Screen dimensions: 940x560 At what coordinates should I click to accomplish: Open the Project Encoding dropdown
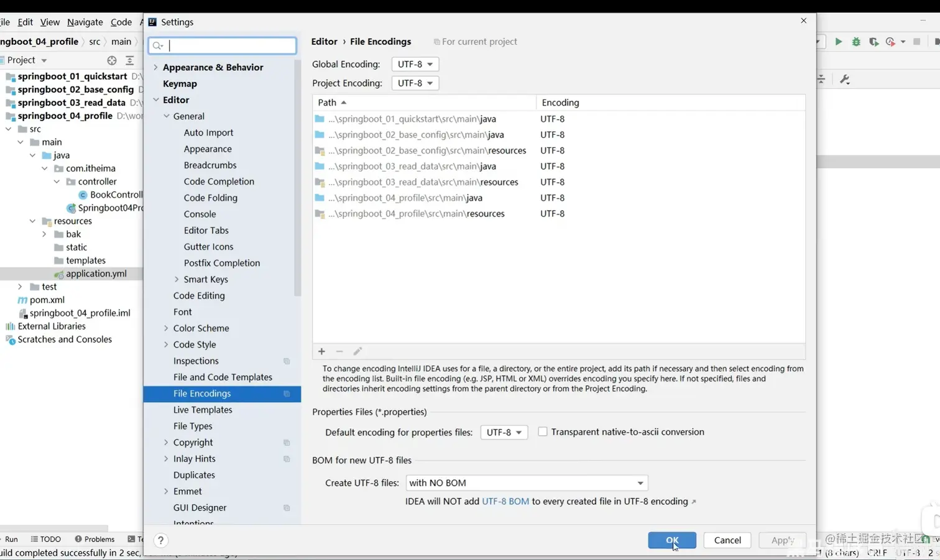[x=415, y=83]
